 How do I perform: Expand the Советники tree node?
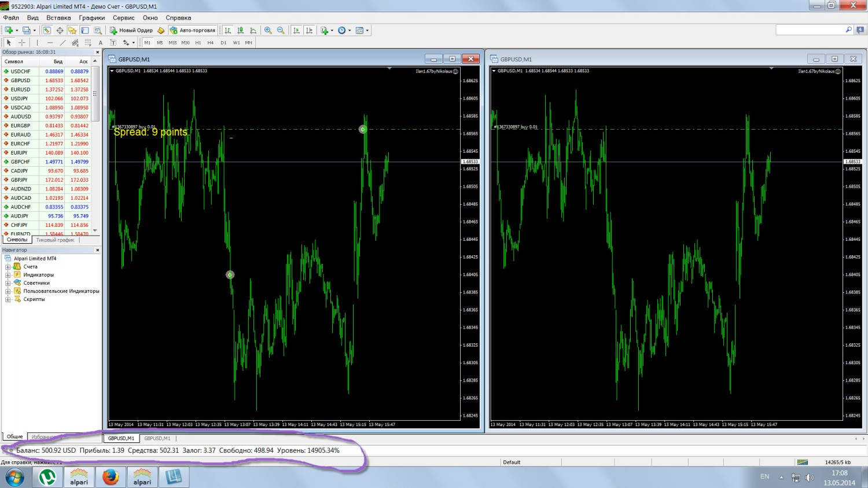8,283
